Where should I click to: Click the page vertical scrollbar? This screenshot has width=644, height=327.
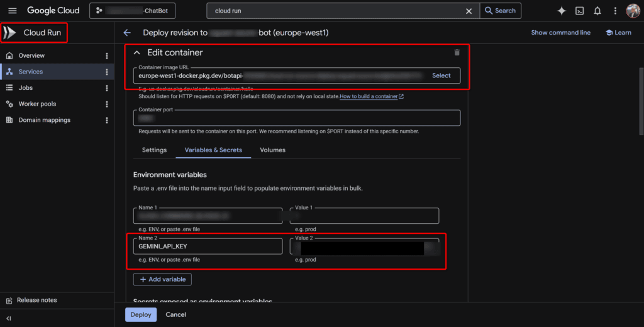point(641,101)
